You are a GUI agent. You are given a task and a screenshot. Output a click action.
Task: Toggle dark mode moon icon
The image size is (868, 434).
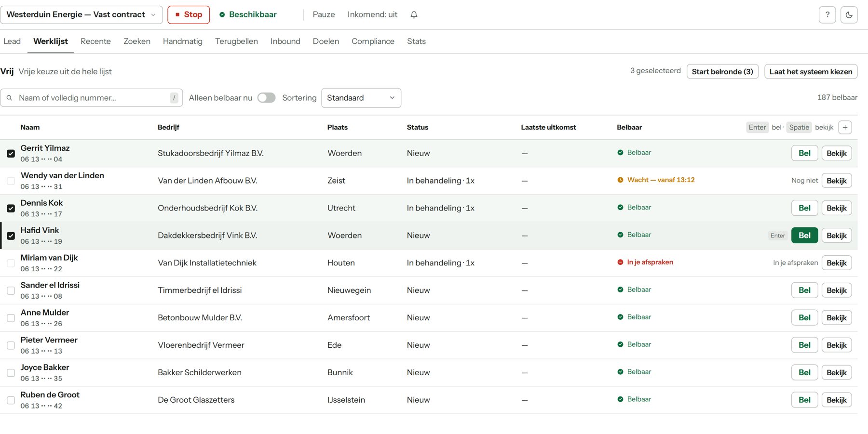click(849, 15)
